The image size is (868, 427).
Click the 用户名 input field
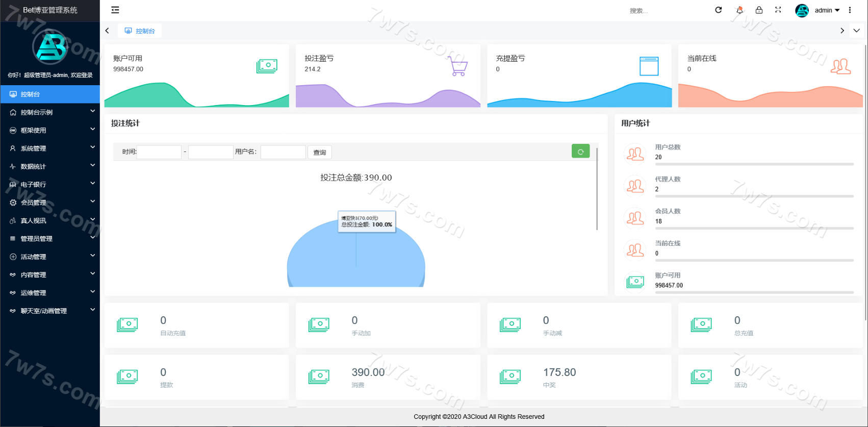[x=283, y=152]
